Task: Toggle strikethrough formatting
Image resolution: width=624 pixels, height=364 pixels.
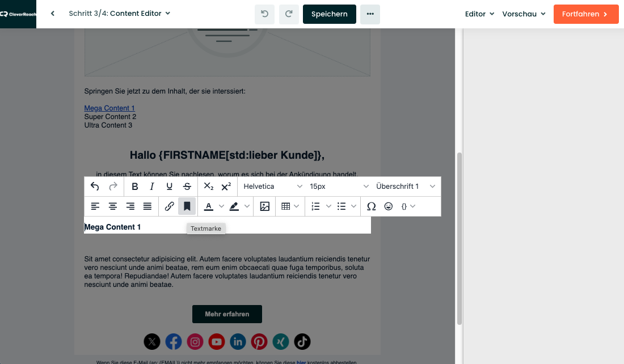Action: click(187, 186)
